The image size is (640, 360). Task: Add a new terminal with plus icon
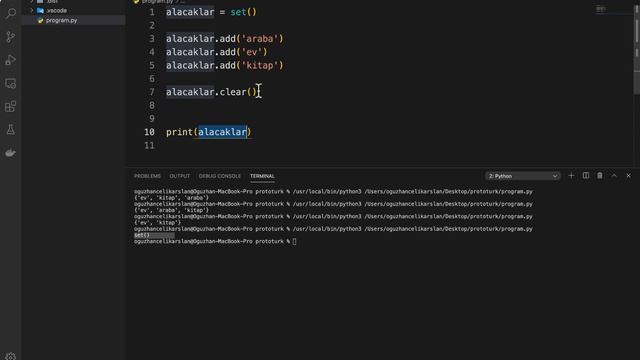click(571, 176)
